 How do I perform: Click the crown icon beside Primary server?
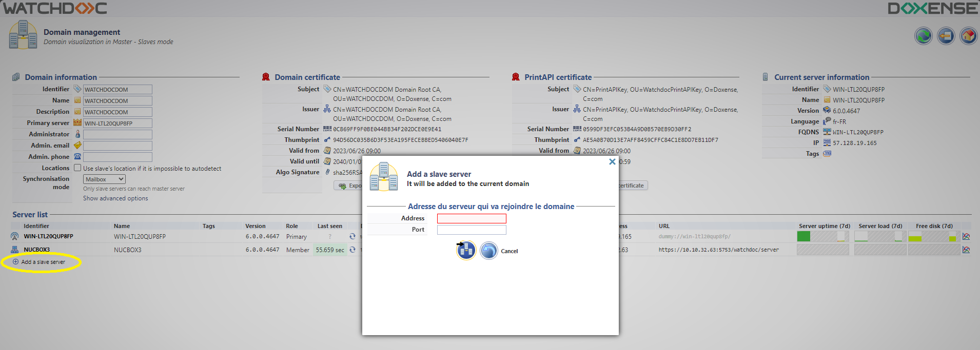click(77, 122)
